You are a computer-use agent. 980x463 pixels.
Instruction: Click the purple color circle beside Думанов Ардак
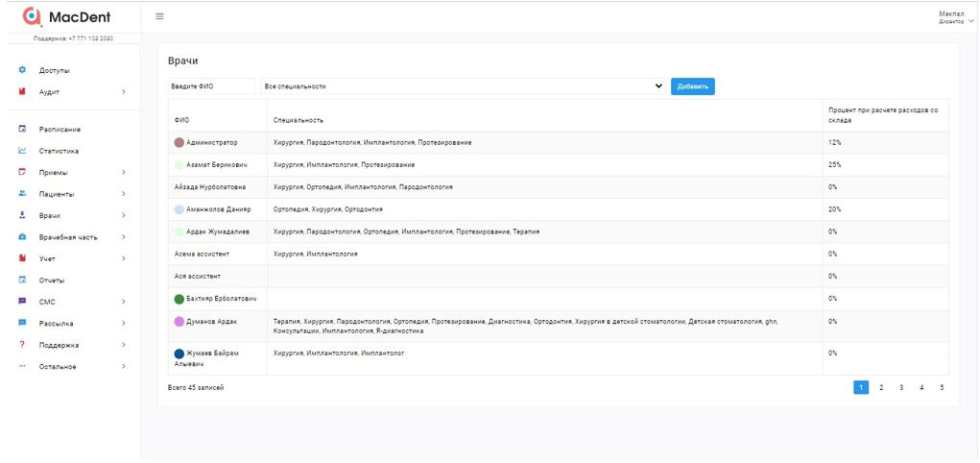pyautogui.click(x=179, y=322)
